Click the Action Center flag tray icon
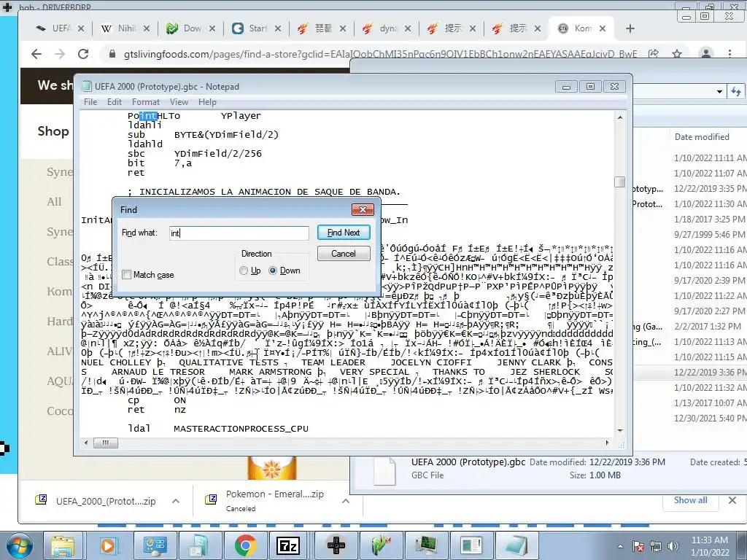Image resolution: width=747 pixels, height=560 pixels. pos(638,546)
